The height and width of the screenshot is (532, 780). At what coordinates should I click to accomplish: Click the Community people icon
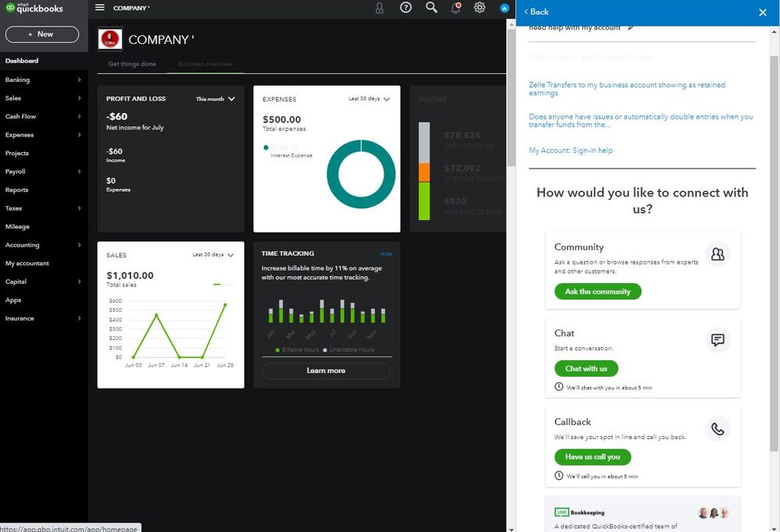[x=718, y=254]
